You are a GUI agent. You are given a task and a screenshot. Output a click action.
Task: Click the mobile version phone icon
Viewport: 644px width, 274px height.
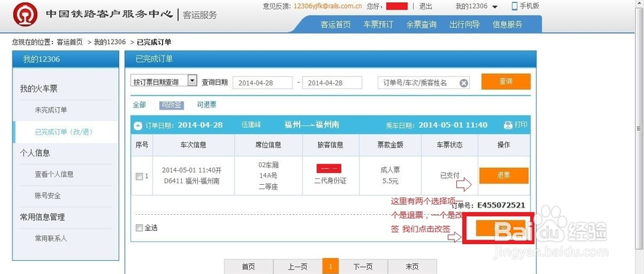pyautogui.click(x=515, y=6)
